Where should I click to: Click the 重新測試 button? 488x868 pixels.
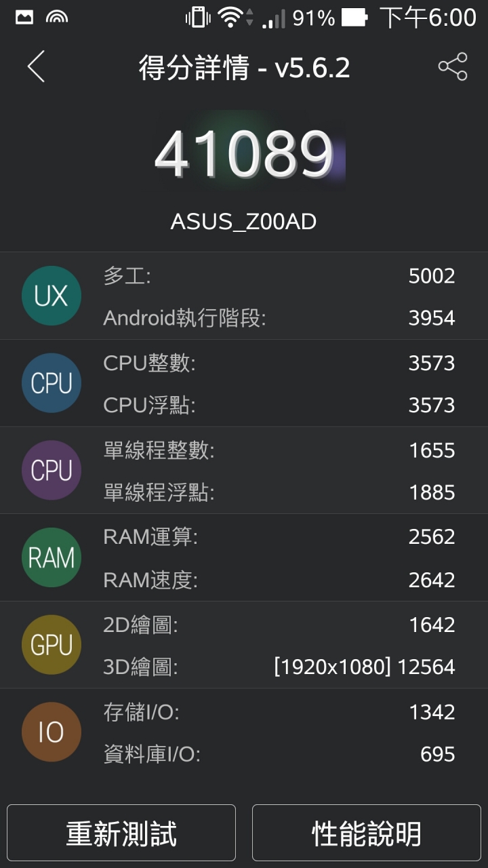(121, 833)
